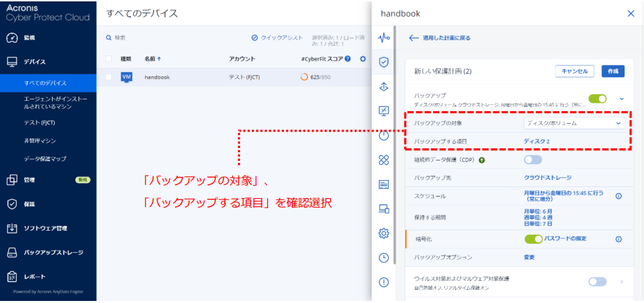644x303 pixels.
Task: Expand antivirus and antimalware protection section
Action: 621,281
